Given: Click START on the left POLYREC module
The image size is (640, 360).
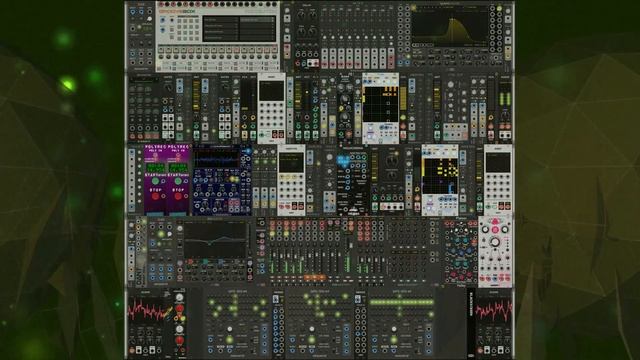Looking at the screenshot, I should coord(156,180).
